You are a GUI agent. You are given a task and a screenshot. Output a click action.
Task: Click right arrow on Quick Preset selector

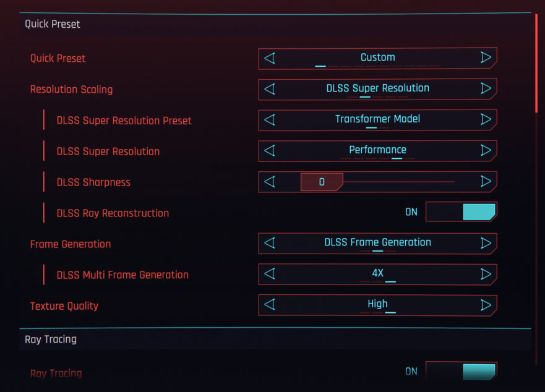tap(486, 58)
